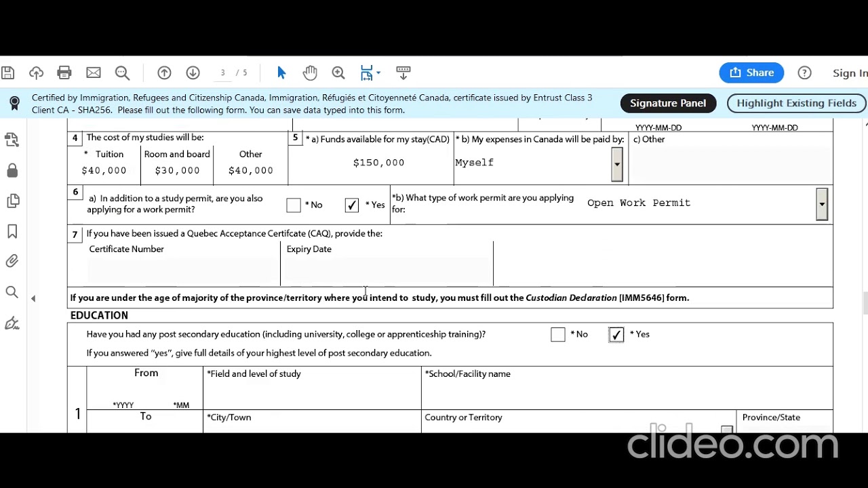Screen dimensions: 868x488
Task: Upload file using the cloud upload icon
Action: point(36,73)
